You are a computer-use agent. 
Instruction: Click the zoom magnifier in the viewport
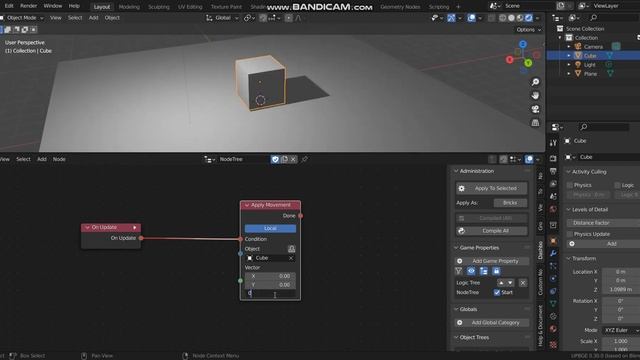[535, 82]
